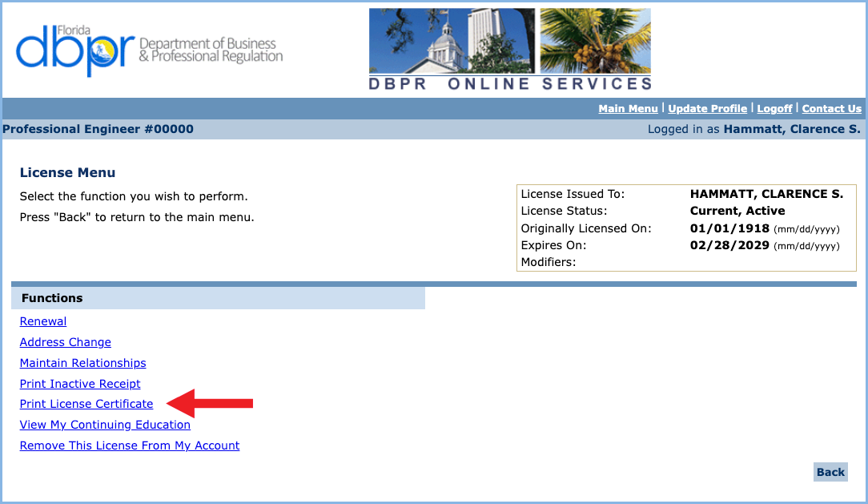Click the License Menu heading
This screenshot has height=504, width=868.
click(67, 172)
